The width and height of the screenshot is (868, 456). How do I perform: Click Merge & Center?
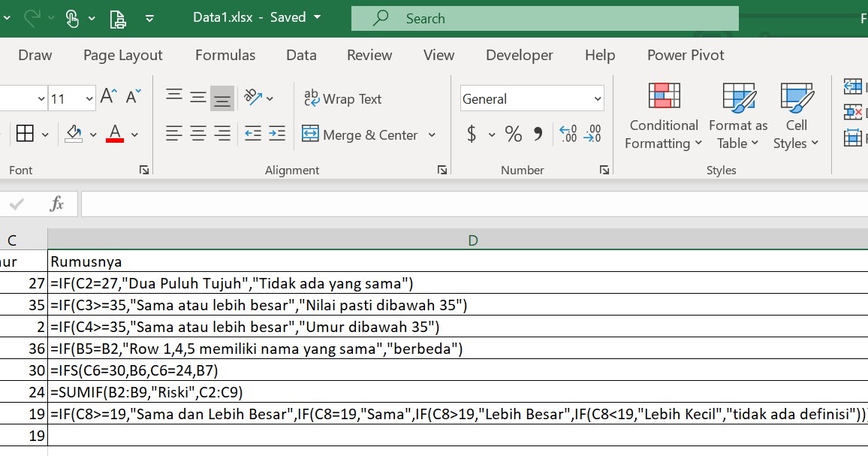pos(362,134)
